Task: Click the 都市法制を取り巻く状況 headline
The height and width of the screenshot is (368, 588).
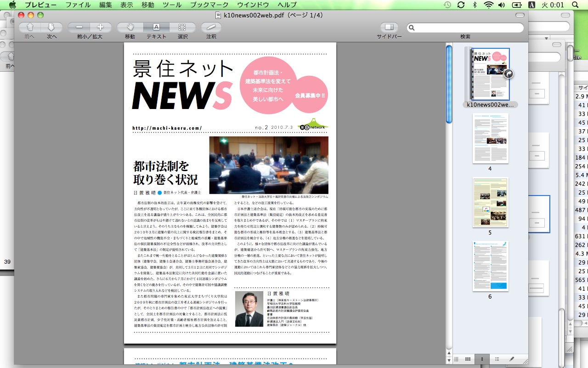Action: [x=165, y=172]
